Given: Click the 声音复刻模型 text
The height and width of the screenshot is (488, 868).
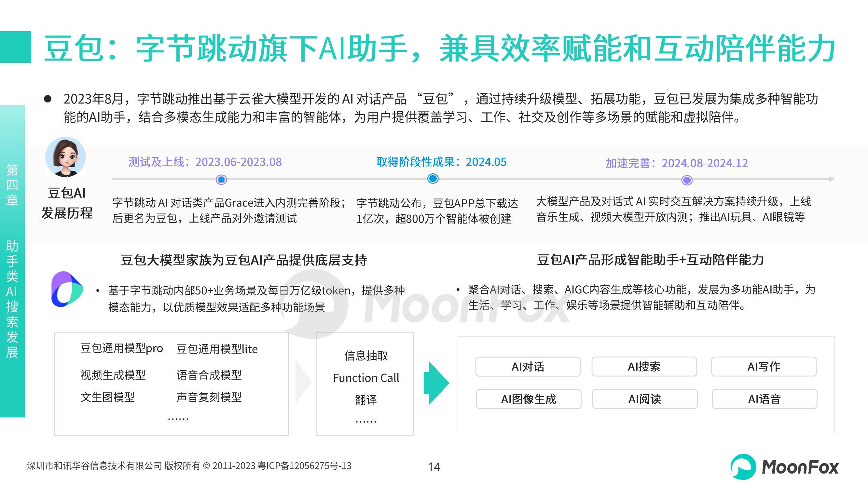Looking at the screenshot, I should click(209, 397).
